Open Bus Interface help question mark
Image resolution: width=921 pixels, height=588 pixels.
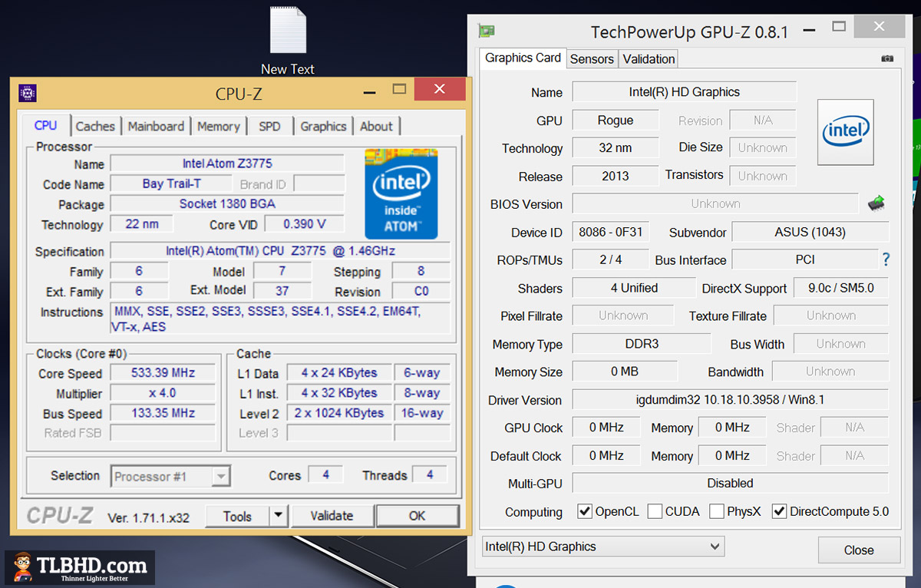coord(886,259)
